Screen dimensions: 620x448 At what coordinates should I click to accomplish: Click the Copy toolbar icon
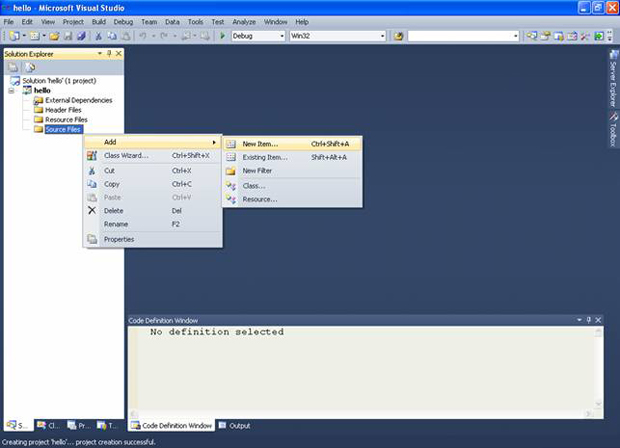(112, 36)
